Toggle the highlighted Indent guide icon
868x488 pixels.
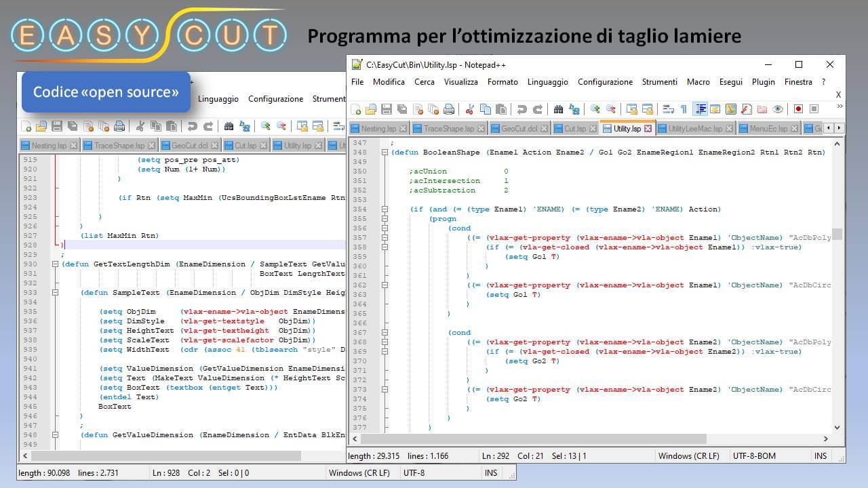[x=700, y=109]
